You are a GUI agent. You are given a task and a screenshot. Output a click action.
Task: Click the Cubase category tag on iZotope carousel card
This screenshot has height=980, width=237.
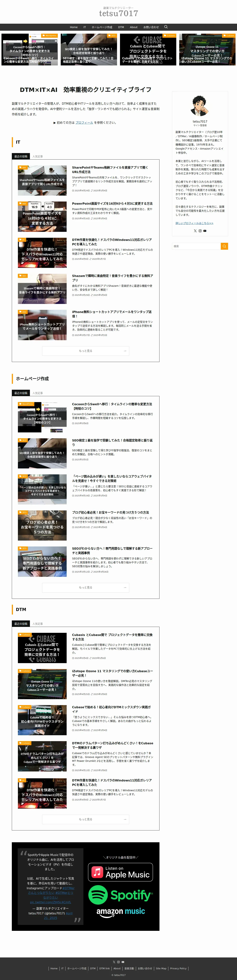pos(229,35)
